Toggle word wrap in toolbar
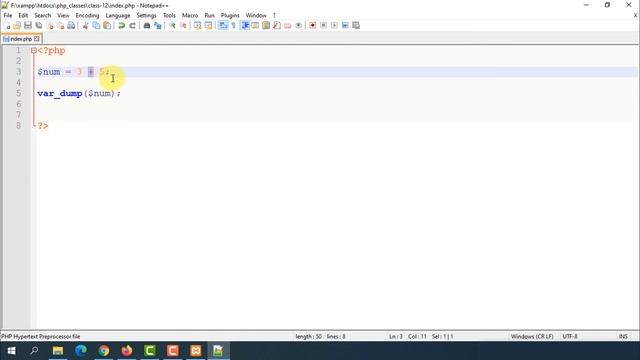 pos(223,25)
